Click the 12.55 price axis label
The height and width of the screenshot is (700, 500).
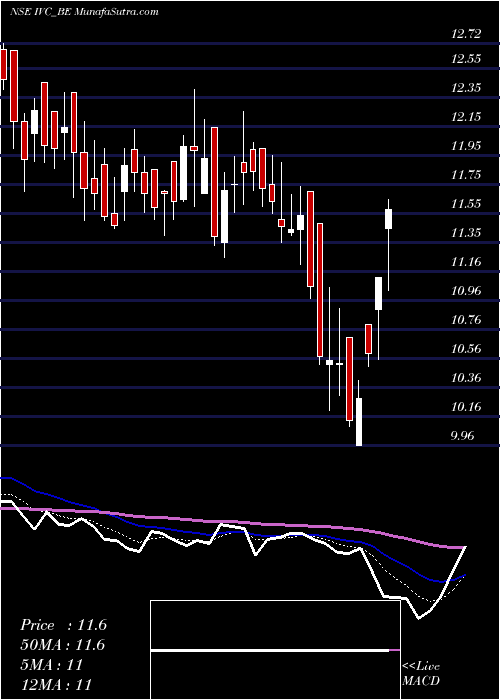click(467, 58)
